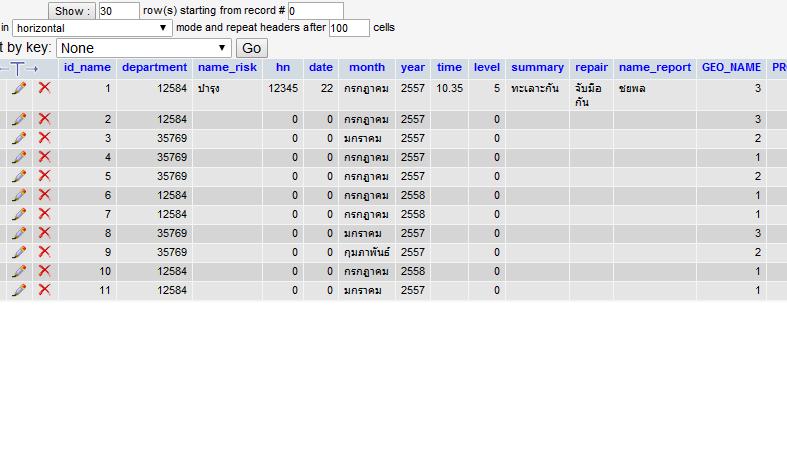Sort by level column header

pos(487,67)
